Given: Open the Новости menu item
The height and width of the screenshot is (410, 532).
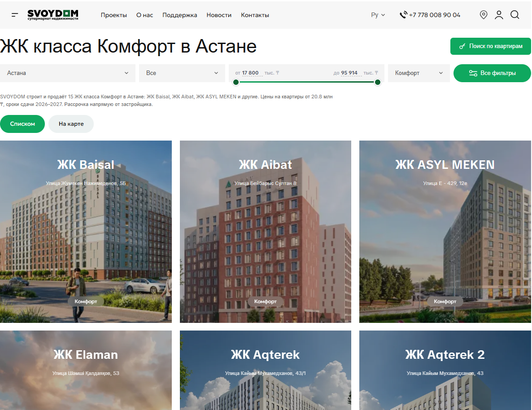Looking at the screenshot, I should 219,15.
